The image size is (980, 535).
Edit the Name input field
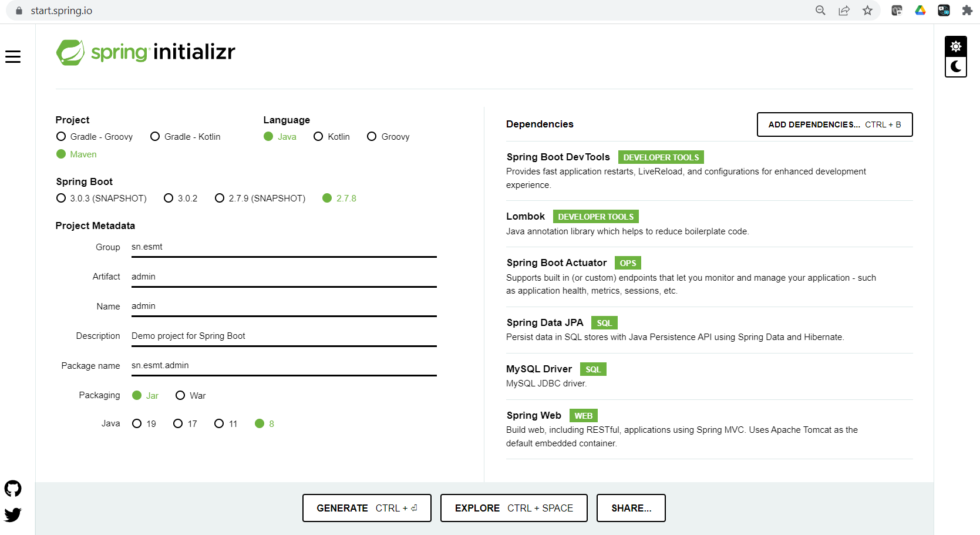284,307
